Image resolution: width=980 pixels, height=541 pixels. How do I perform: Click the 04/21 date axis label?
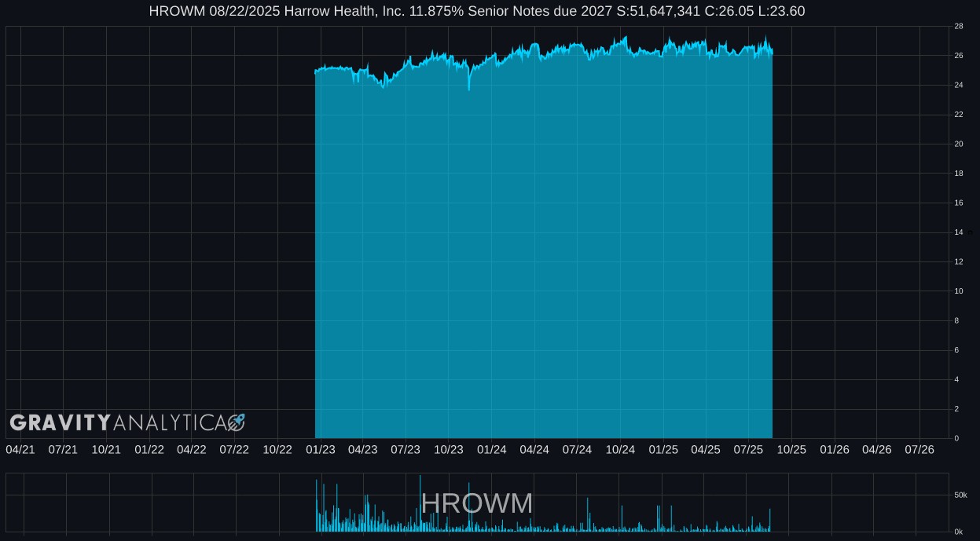20,449
